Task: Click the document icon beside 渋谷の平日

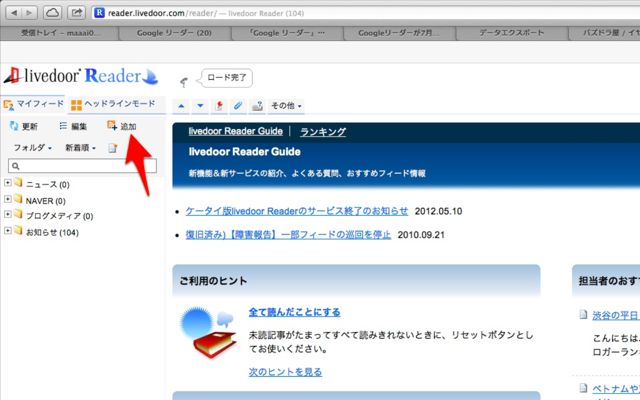Action: pyautogui.click(x=584, y=315)
